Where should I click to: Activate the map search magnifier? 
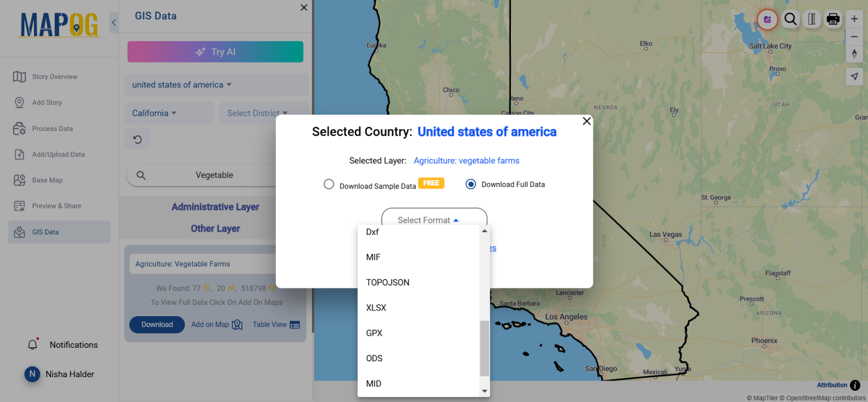pyautogui.click(x=790, y=19)
